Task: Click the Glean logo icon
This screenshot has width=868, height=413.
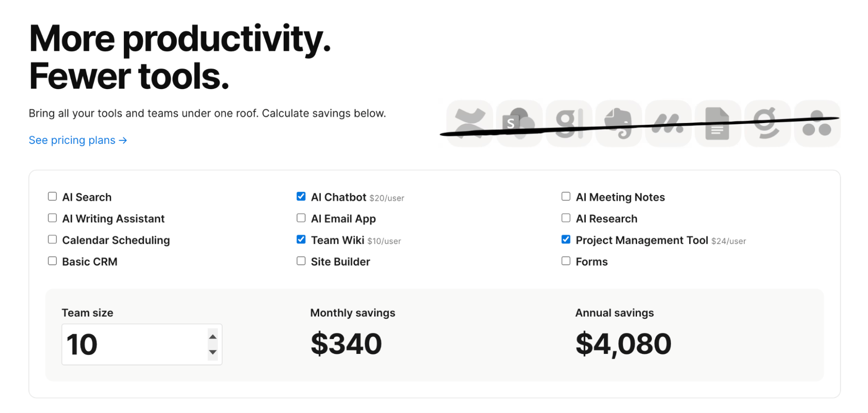Action: (x=568, y=123)
